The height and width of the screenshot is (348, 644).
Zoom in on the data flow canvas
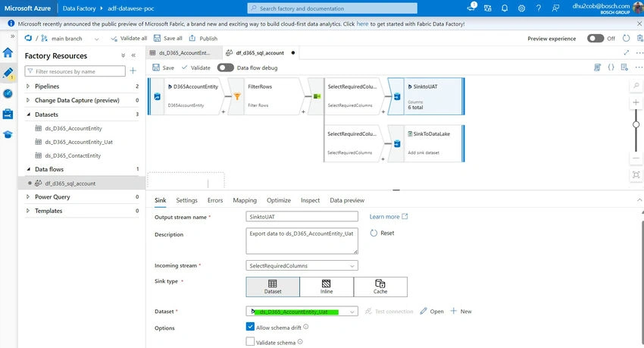coord(636,102)
